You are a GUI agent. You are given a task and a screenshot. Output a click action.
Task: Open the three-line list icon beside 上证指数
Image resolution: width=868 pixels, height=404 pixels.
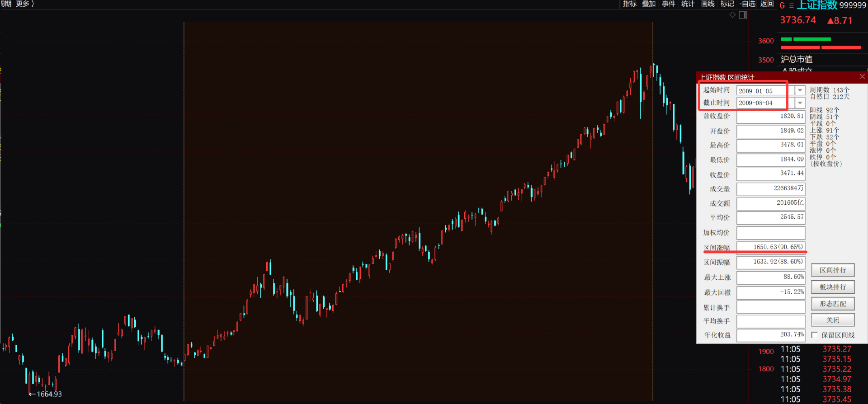click(x=791, y=5)
